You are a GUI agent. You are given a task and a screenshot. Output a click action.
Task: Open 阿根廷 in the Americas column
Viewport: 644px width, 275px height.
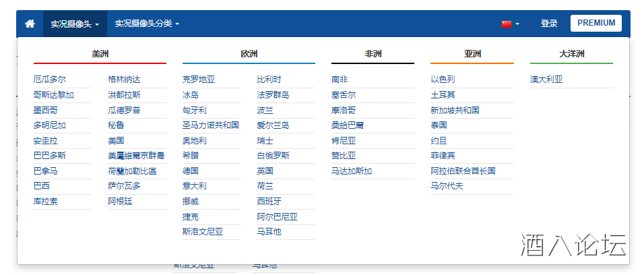pyautogui.click(x=120, y=202)
